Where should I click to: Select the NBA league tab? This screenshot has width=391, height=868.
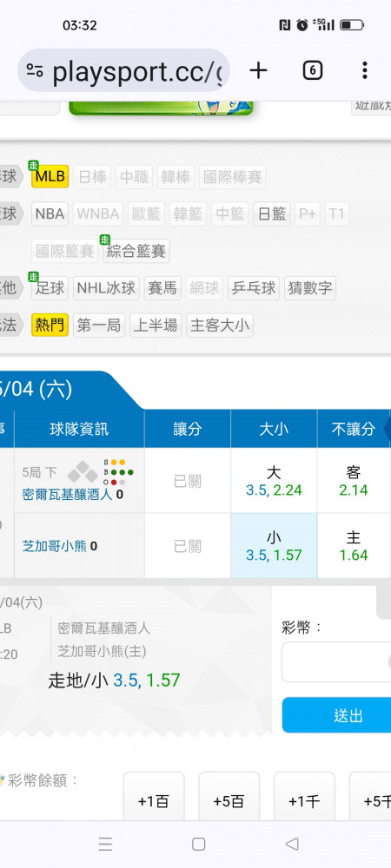coord(50,214)
